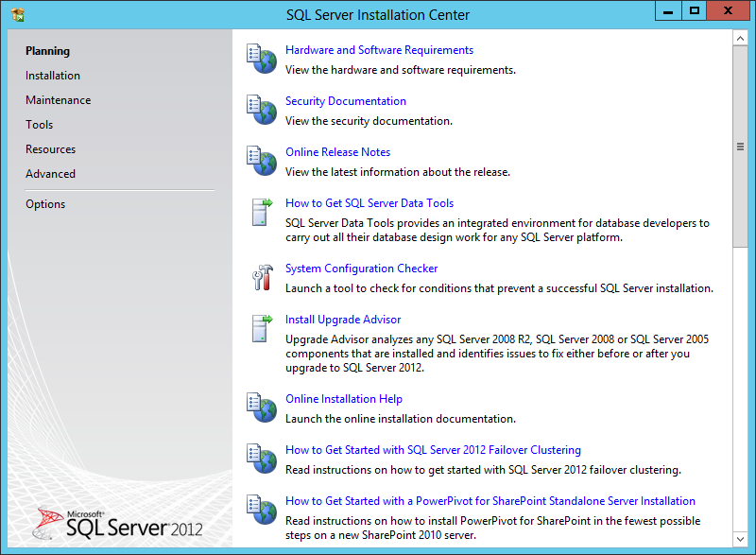Image resolution: width=756 pixels, height=555 pixels.
Task: Switch to the Maintenance section
Action: click(59, 100)
